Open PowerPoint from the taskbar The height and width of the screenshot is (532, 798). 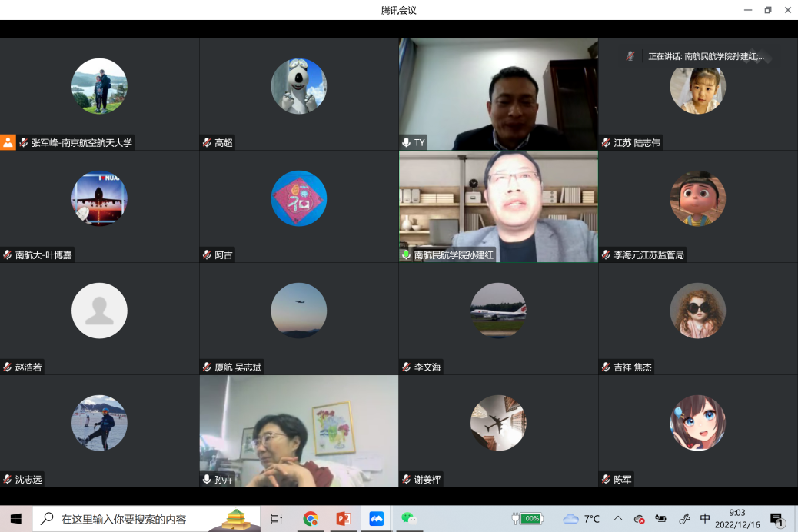tap(343, 519)
